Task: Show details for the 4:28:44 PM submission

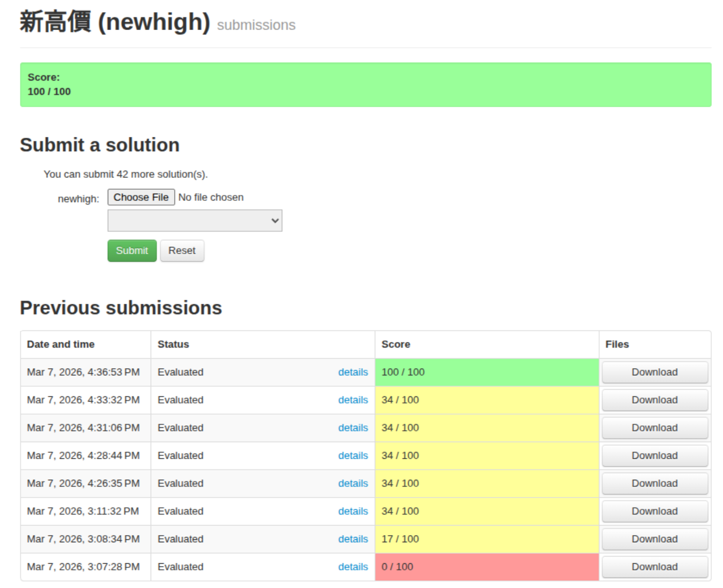Action: pyautogui.click(x=352, y=456)
